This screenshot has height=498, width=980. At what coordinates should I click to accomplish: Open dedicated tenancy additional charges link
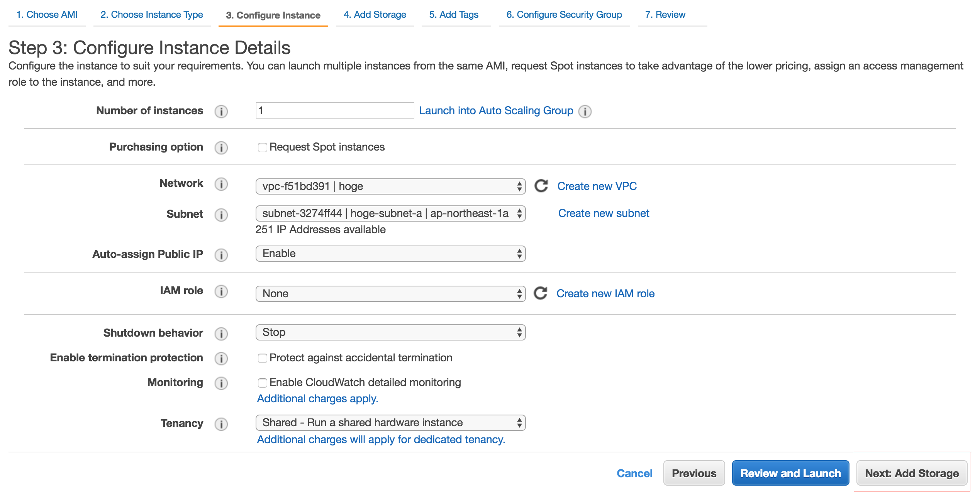tap(381, 439)
